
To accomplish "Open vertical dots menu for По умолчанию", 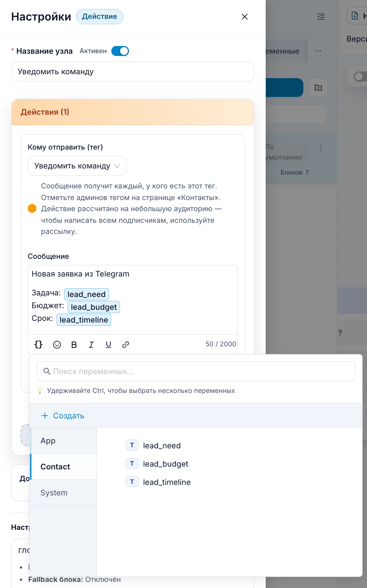I will (x=321, y=148).
